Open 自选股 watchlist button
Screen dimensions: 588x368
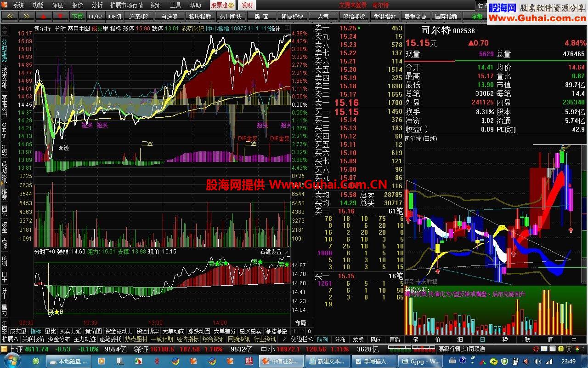point(169,16)
